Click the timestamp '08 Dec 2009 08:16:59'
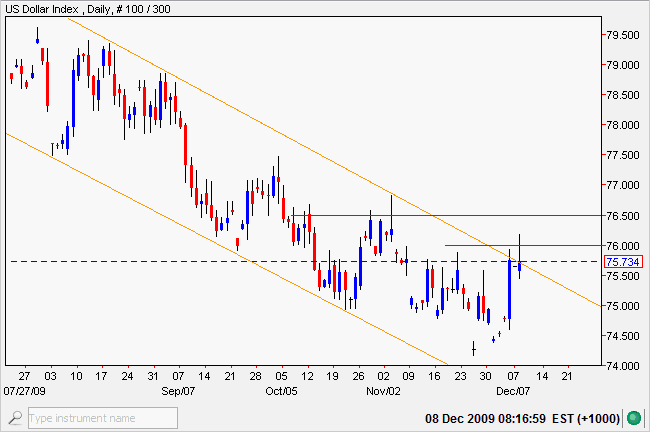Image resolution: width=650 pixels, height=432 pixels. pos(485,418)
